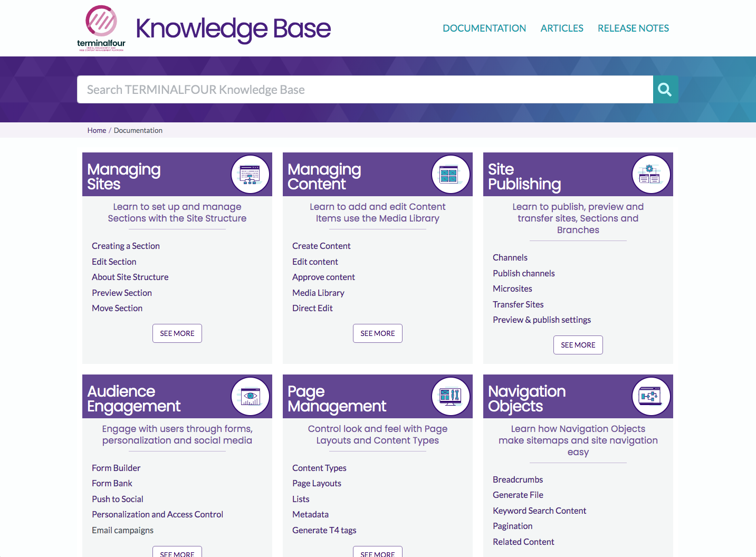
Task: Select ARTICLES in the navigation bar
Action: [x=561, y=28]
